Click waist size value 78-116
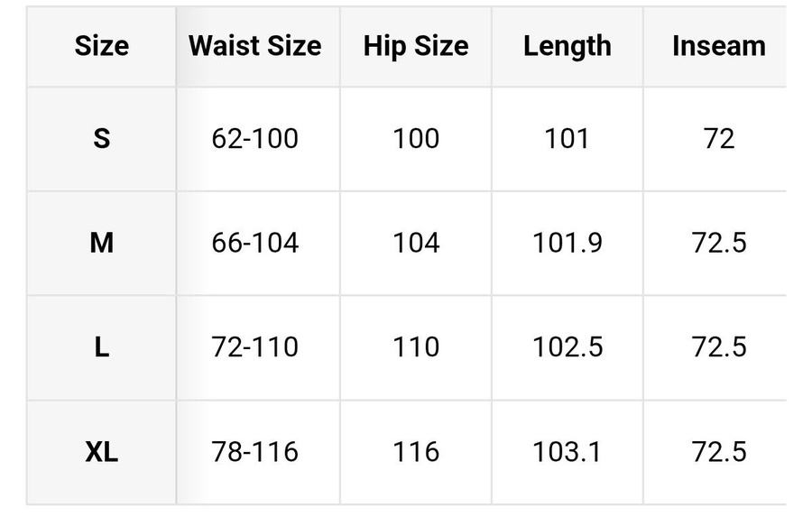The width and height of the screenshot is (812, 517). click(255, 452)
